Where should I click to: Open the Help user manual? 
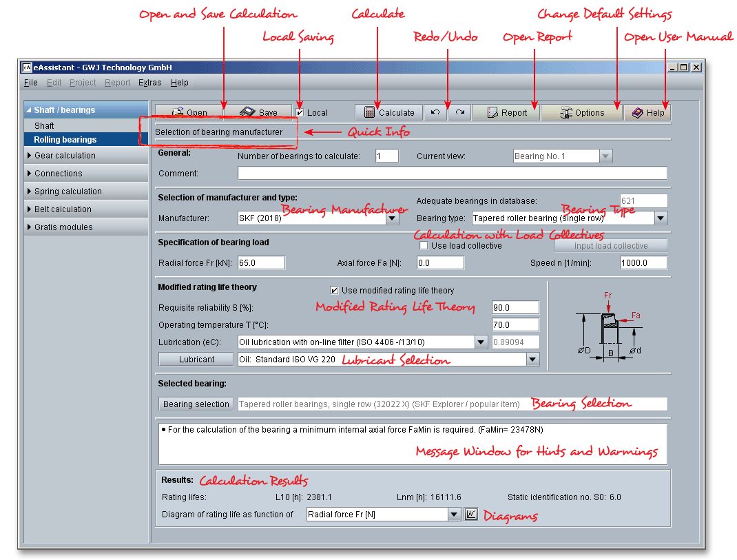coord(647,112)
